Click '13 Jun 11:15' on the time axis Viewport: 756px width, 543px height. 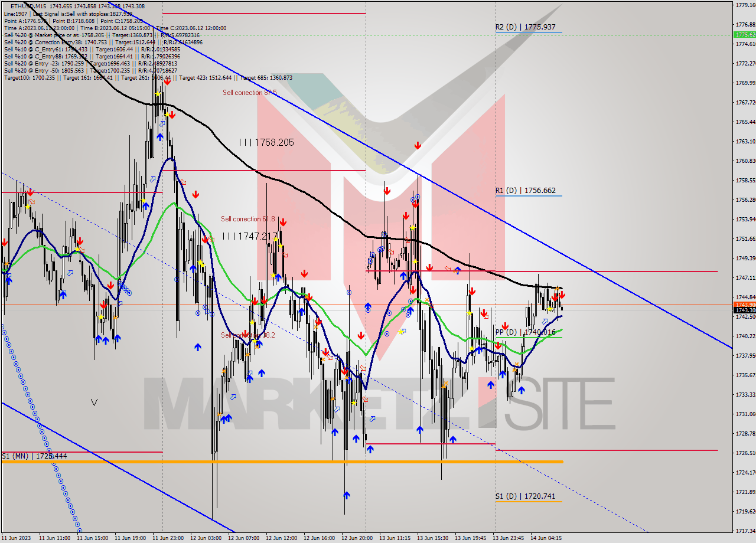395,538
